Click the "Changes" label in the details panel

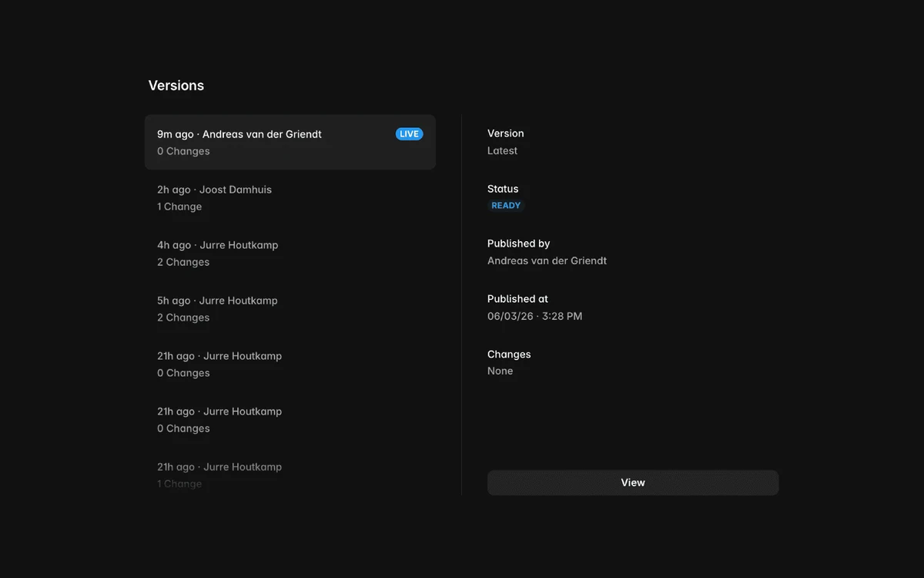tap(509, 355)
